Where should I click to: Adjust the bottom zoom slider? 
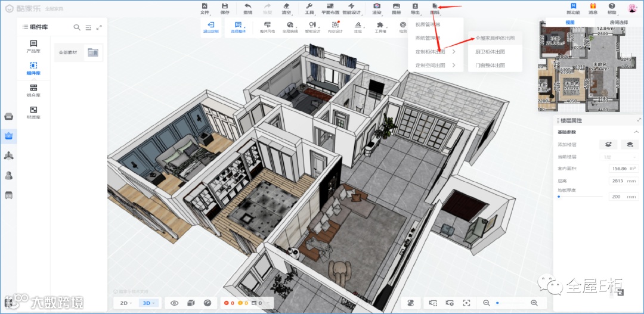point(510,303)
